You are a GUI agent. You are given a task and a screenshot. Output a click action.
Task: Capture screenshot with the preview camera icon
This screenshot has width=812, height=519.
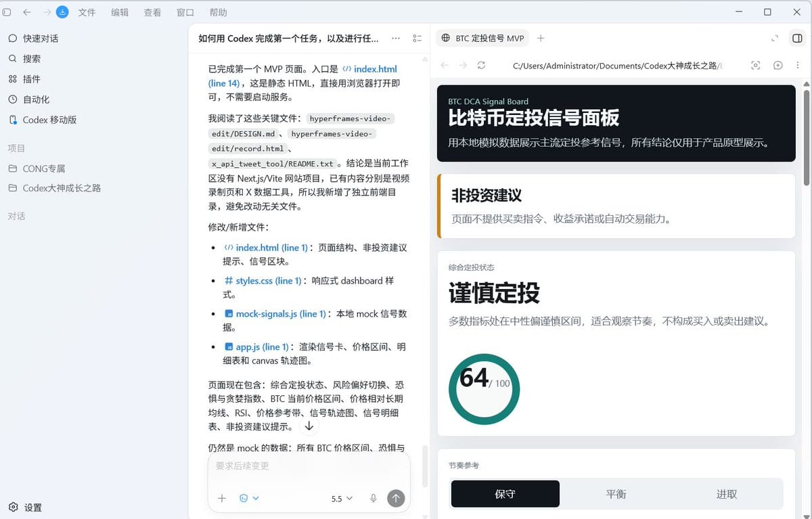click(x=756, y=66)
